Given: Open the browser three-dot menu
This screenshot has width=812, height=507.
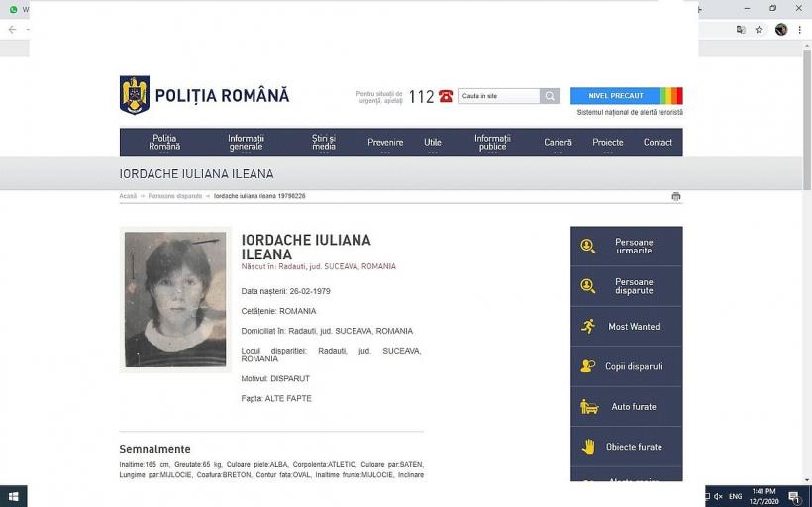Looking at the screenshot, I should [800, 30].
